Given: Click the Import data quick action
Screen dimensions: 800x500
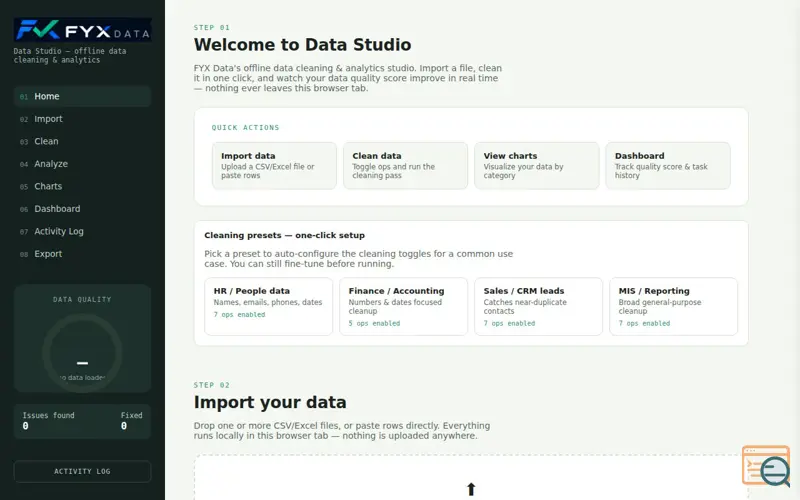Looking at the screenshot, I should 274,166.
